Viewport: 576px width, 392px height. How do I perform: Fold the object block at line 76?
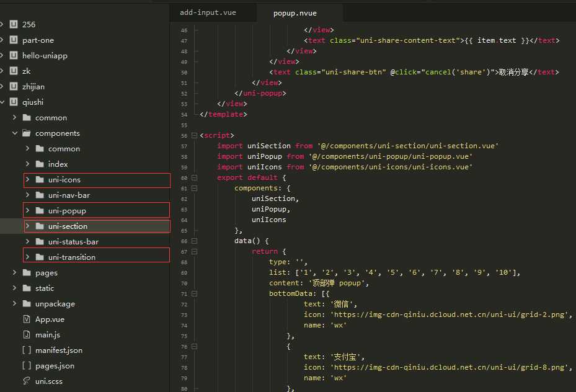click(x=194, y=347)
